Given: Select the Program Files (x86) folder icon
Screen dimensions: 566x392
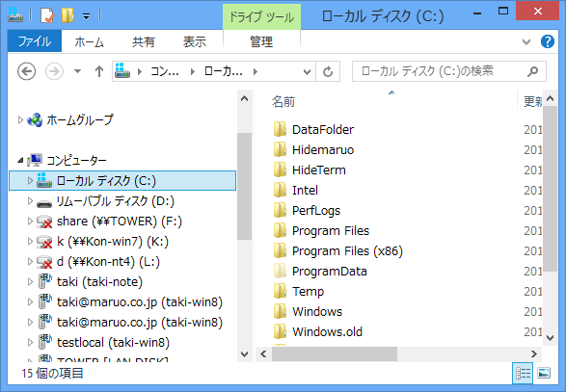Looking at the screenshot, I should click(x=280, y=250).
